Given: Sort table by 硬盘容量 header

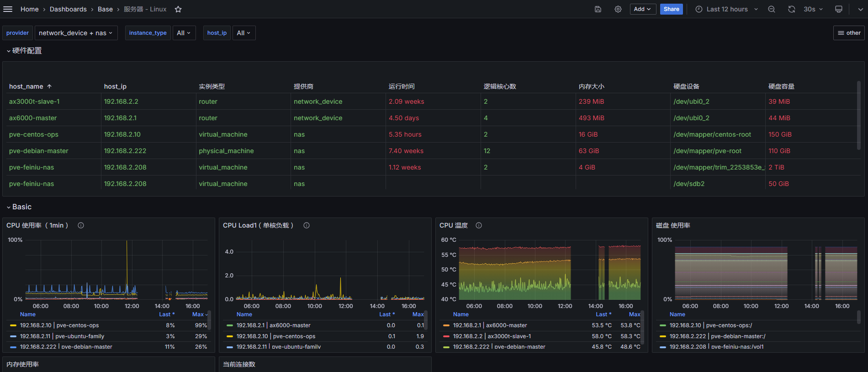Looking at the screenshot, I should (x=781, y=86).
